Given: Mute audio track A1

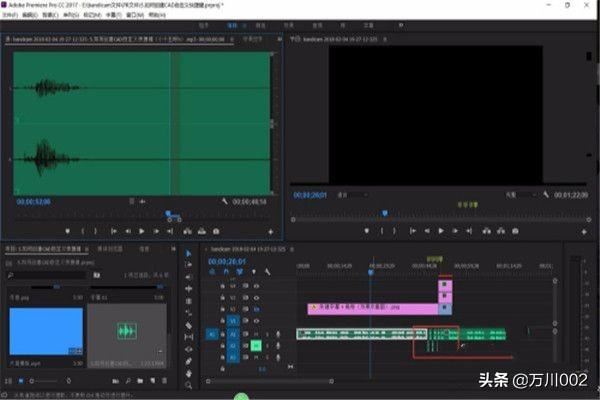Looking at the screenshot, I should coord(256,334).
